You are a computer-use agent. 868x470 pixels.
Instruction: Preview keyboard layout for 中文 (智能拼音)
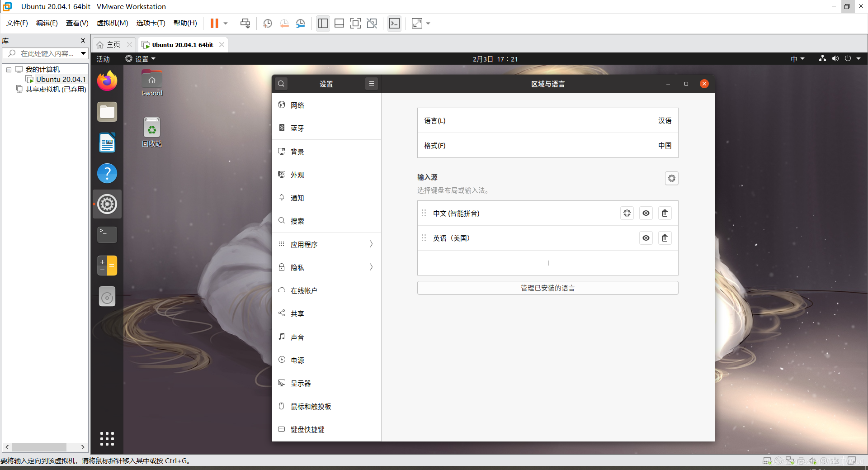click(646, 213)
